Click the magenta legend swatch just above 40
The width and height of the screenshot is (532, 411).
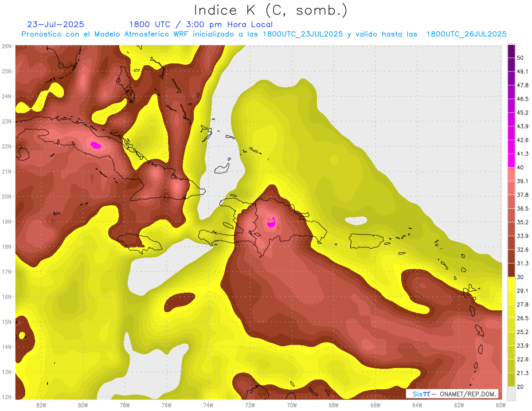tap(511, 160)
